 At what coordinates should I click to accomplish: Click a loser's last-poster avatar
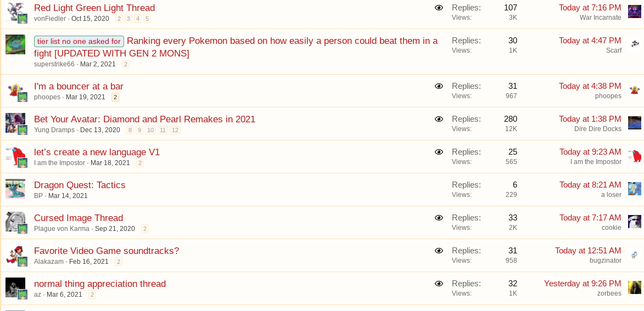pos(634,189)
